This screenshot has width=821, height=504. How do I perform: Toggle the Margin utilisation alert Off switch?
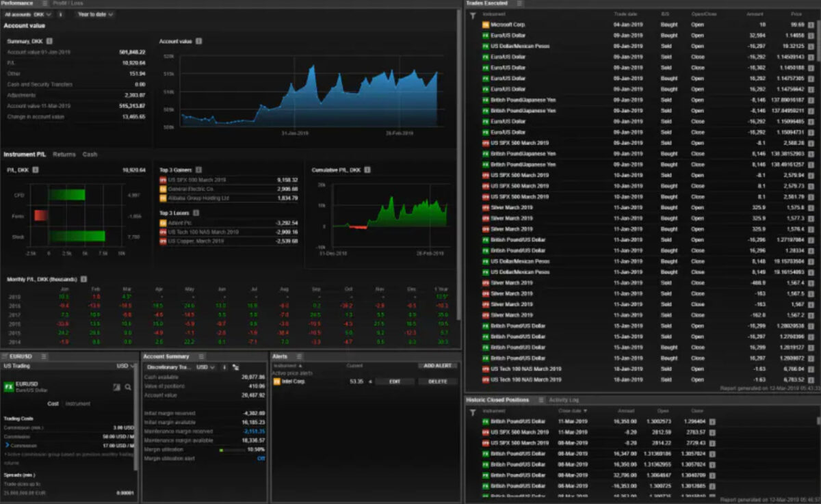tap(261, 459)
